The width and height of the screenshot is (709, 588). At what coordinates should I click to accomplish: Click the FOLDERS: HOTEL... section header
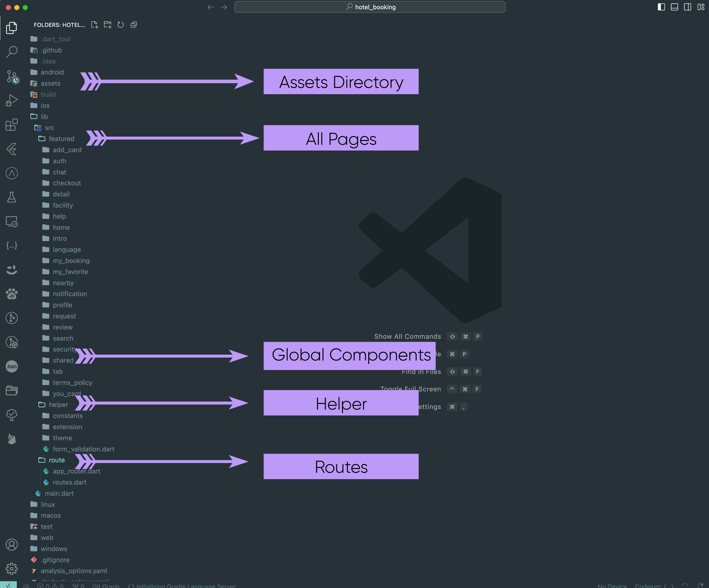[x=59, y=25]
